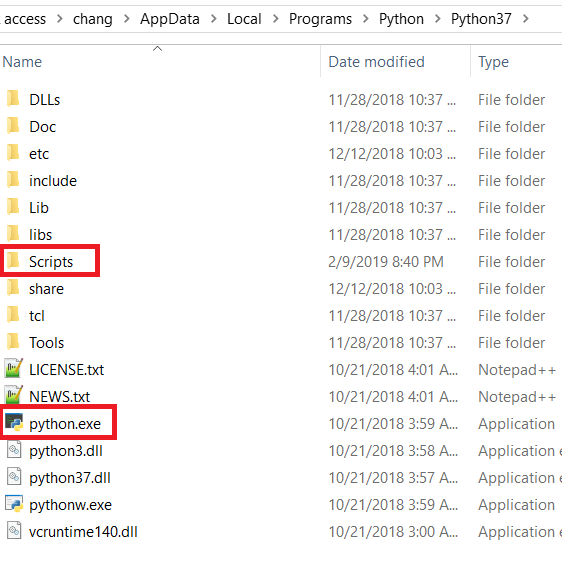Go to AppData in the address bar

click(x=170, y=19)
